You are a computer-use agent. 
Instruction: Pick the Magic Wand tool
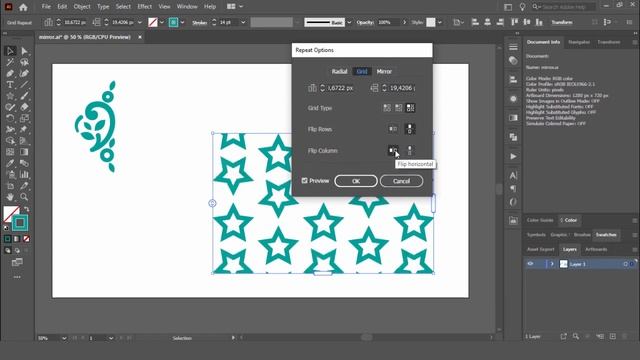pos(10,62)
